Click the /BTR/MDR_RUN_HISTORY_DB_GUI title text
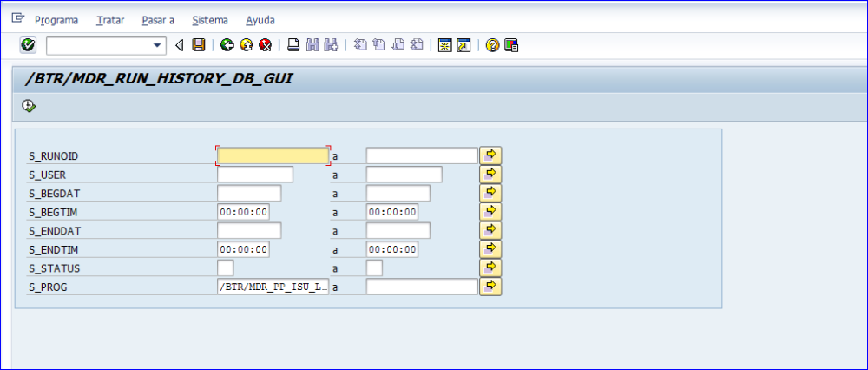 [159, 79]
